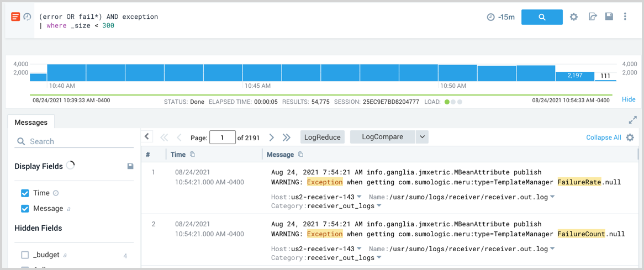Viewport: 644px width, 270px height.
Task: Open the LogCompare dropdown arrow
Action: pyautogui.click(x=422, y=137)
